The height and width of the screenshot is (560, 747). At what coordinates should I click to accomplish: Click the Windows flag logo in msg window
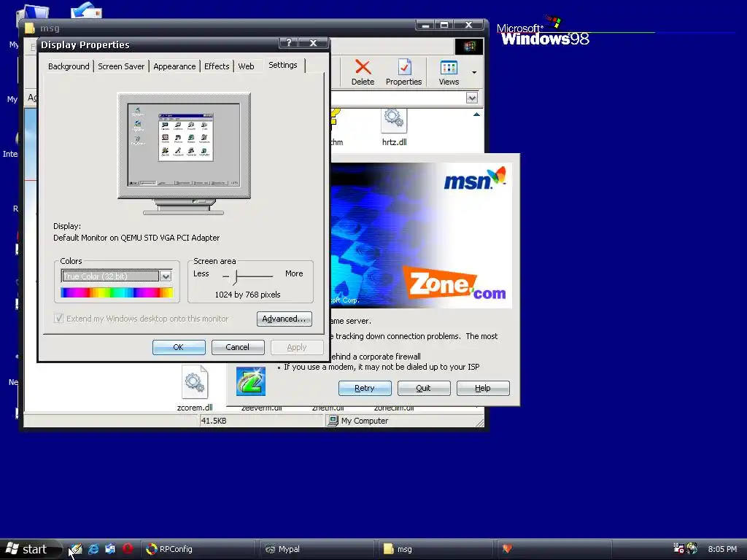tap(469, 46)
